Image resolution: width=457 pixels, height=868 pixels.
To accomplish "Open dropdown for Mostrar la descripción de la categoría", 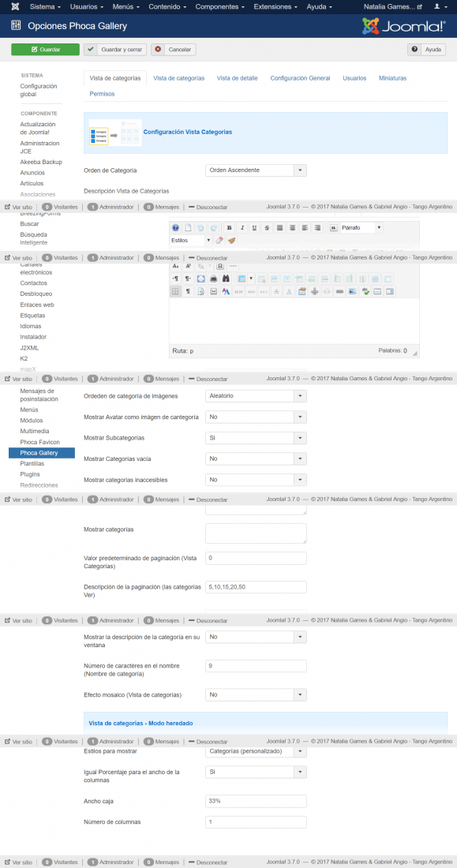I will 256,637.
